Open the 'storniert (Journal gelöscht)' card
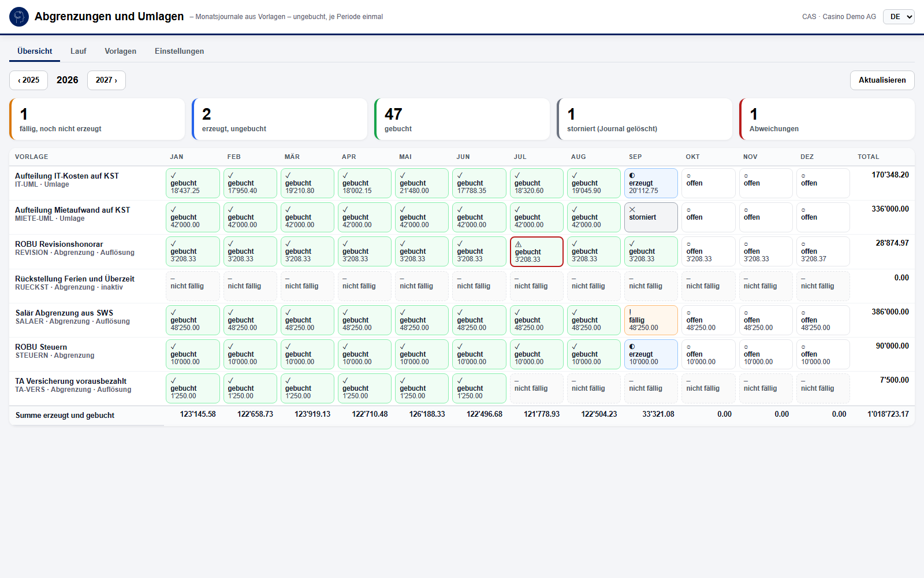The height and width of the screenshot is (578, 924). pyautogui.click(x=644, y=119)
